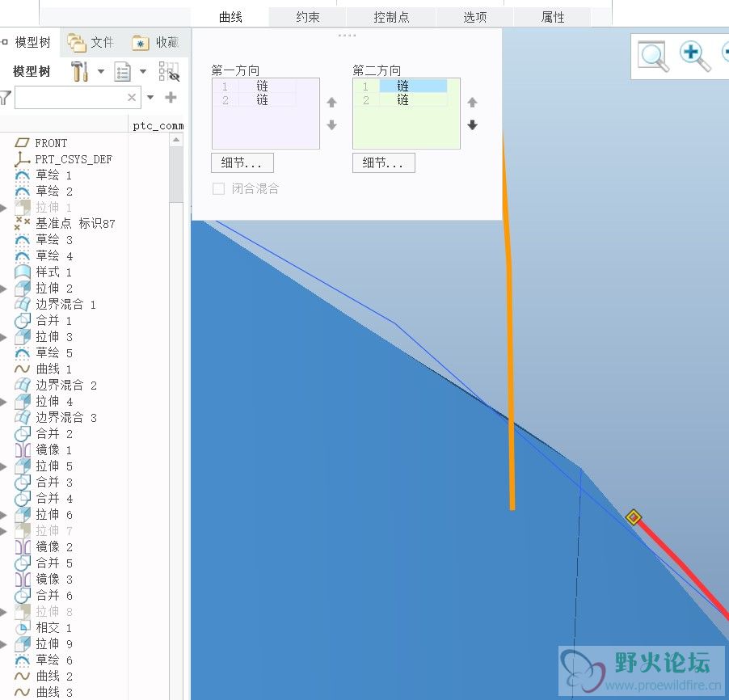729x700 pixels.
Task: Click the model tree search input field
Action: coord(70,97)
